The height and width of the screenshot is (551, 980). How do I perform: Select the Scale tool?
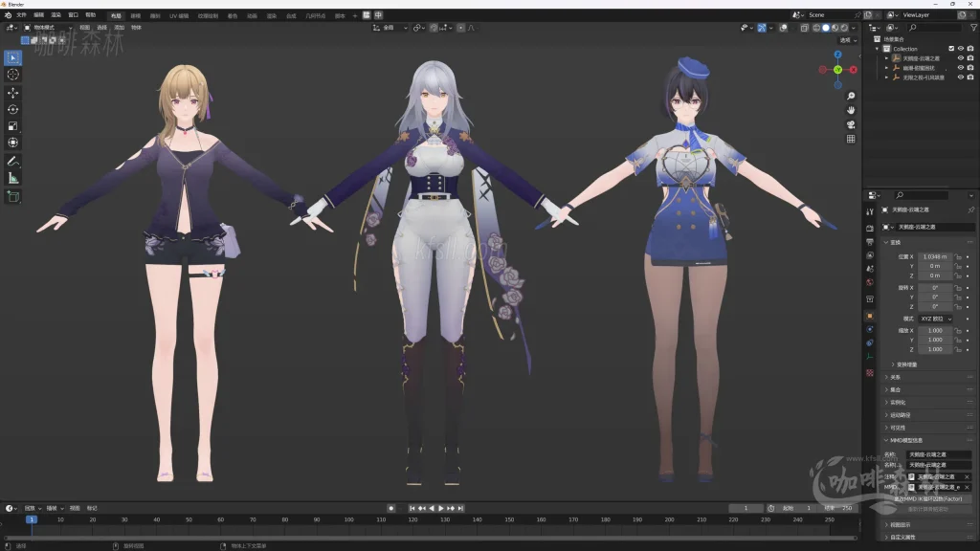(13, 126)
